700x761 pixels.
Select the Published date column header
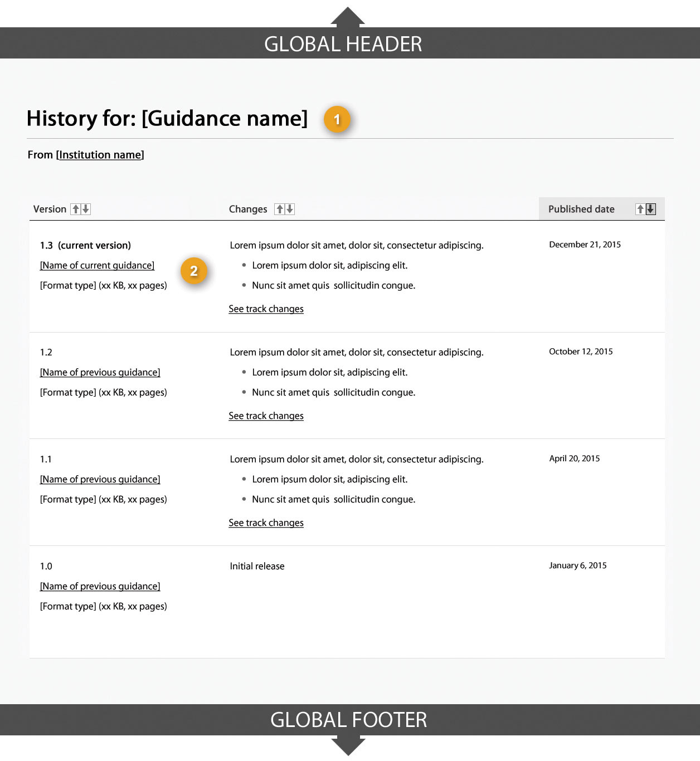pos(581,208)
